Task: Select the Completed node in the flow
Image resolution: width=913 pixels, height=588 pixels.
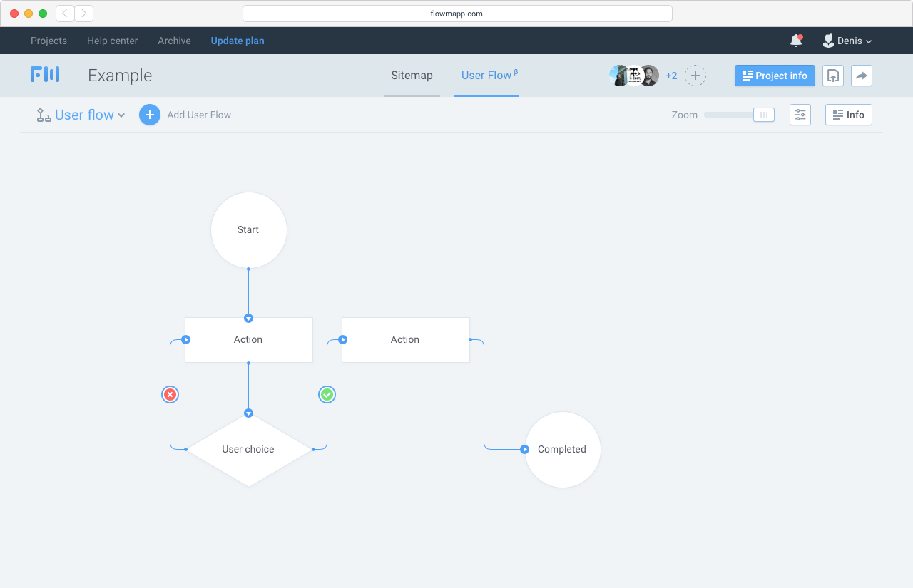Action: (x=562, y=449)
